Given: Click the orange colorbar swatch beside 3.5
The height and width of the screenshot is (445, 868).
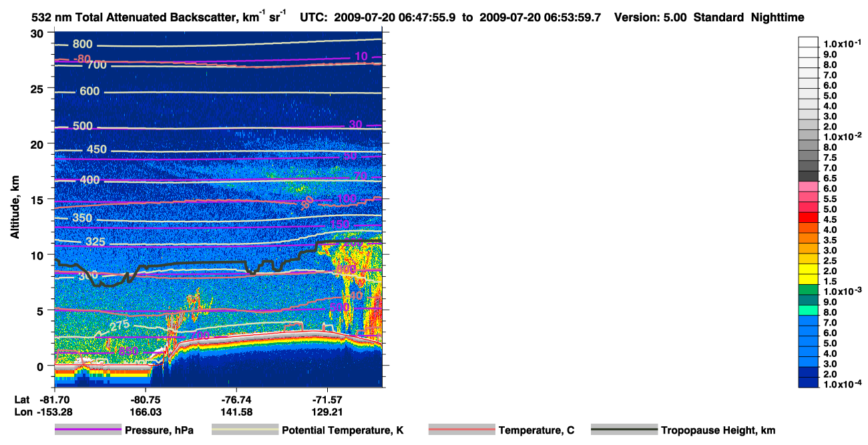Looking at the screenshot, I should pyautogui.click(x=808, y=238).
